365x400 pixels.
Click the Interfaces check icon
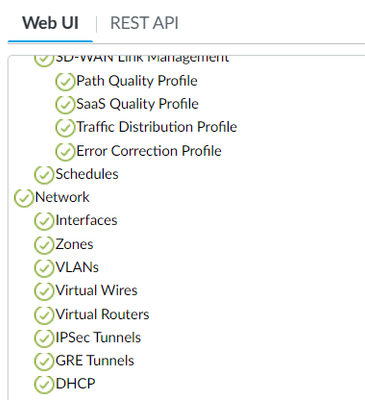pyautogui.click(x=44, y=221)
